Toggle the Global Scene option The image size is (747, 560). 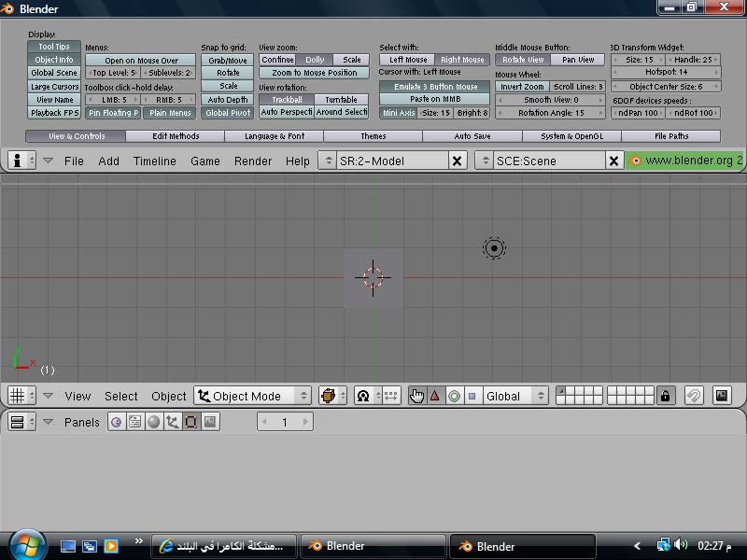tap(54, 73)
